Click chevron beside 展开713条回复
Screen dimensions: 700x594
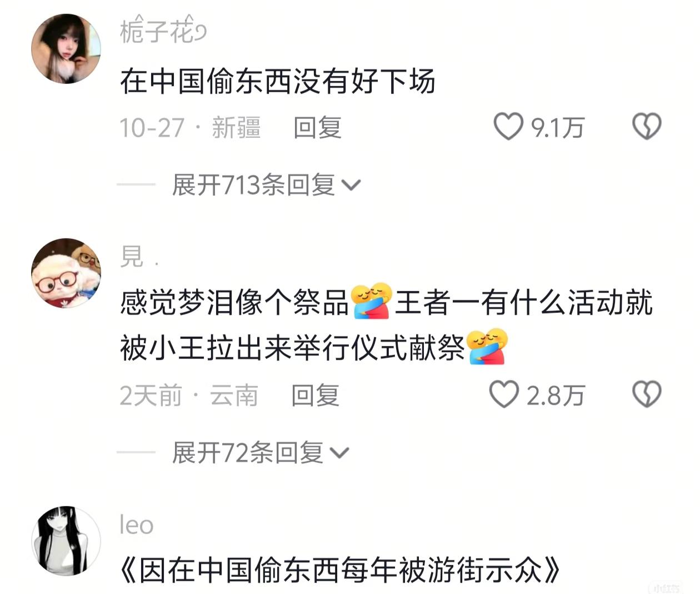pos(351,186)
